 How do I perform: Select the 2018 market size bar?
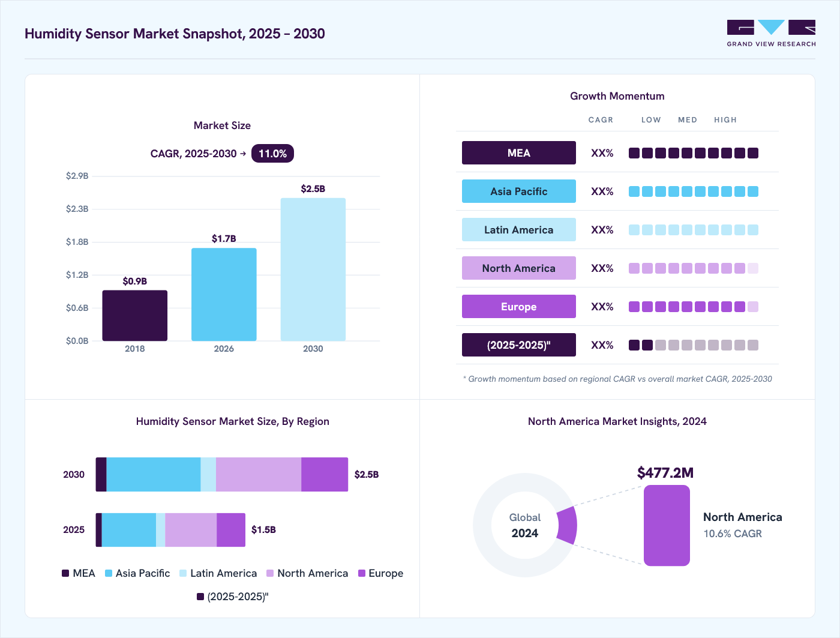point(135,316)
